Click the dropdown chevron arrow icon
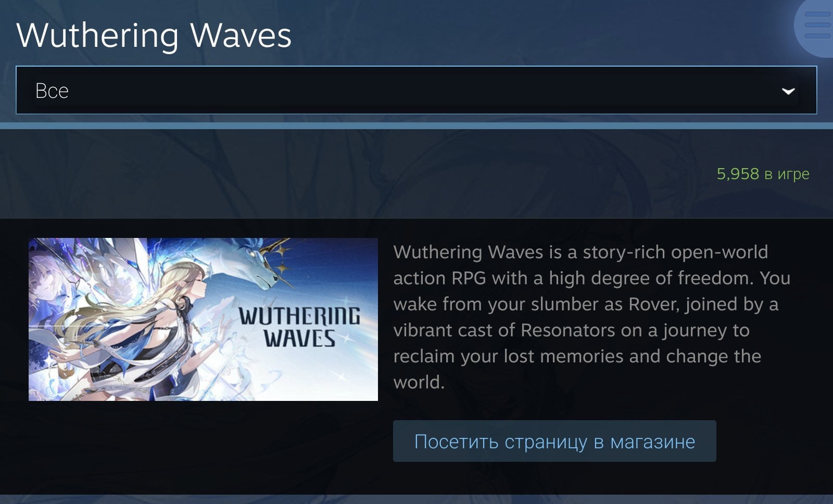The width and height of the screenshot is (833, 504). 788,91
